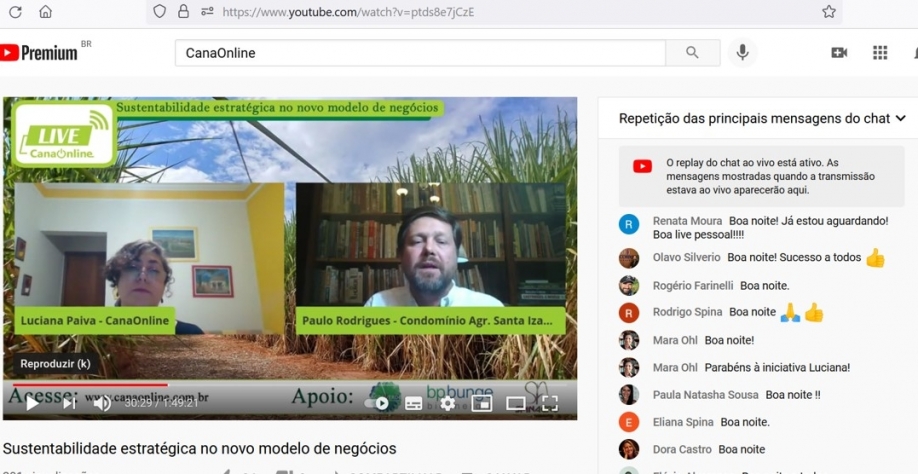Open video settings gear

point(447,404)
